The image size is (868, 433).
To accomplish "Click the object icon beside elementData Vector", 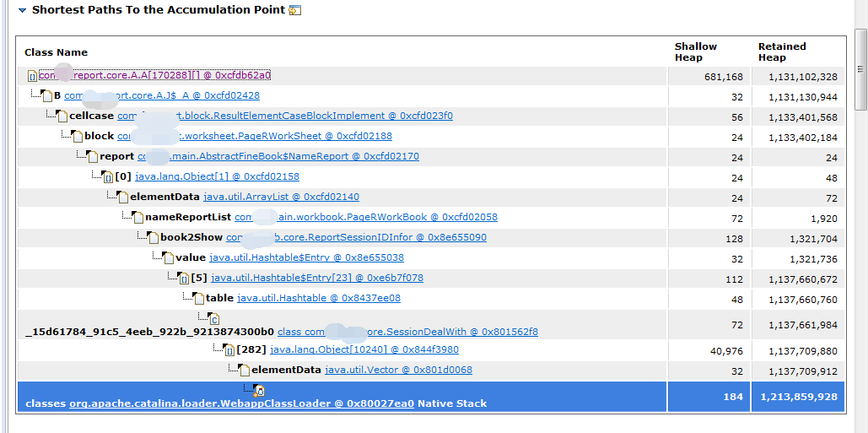I will tap(245, 371).
